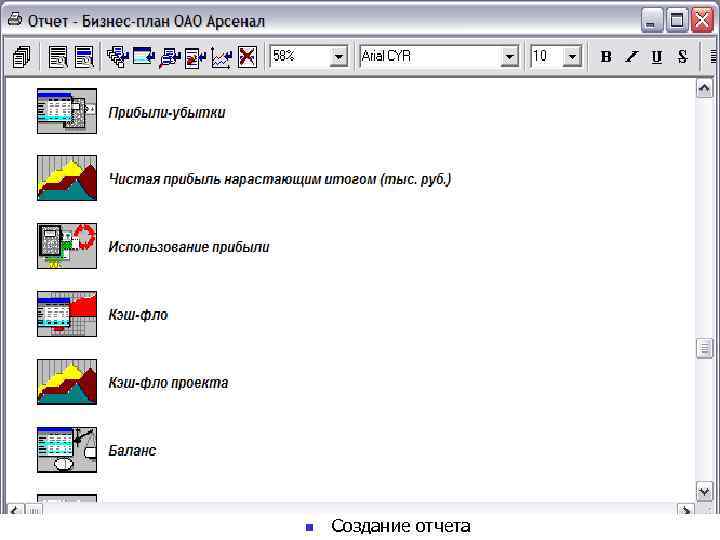
Task: Click the Кэш-фло table thumbnail
Action: 67,314
